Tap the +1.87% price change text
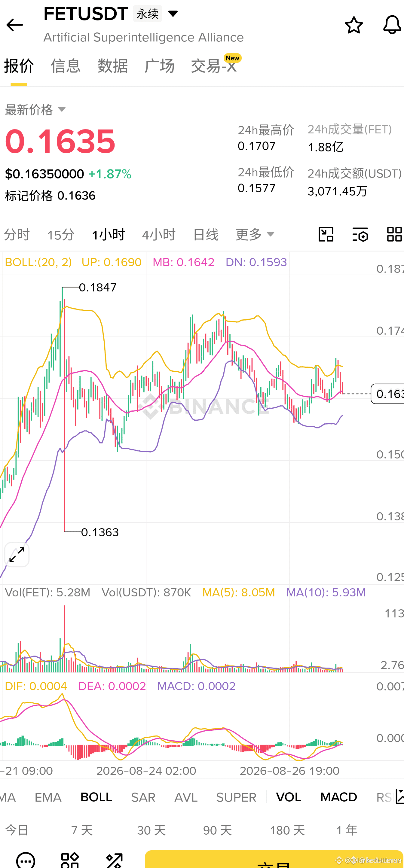The image size is (404, 868). click(x=110, y=174)
